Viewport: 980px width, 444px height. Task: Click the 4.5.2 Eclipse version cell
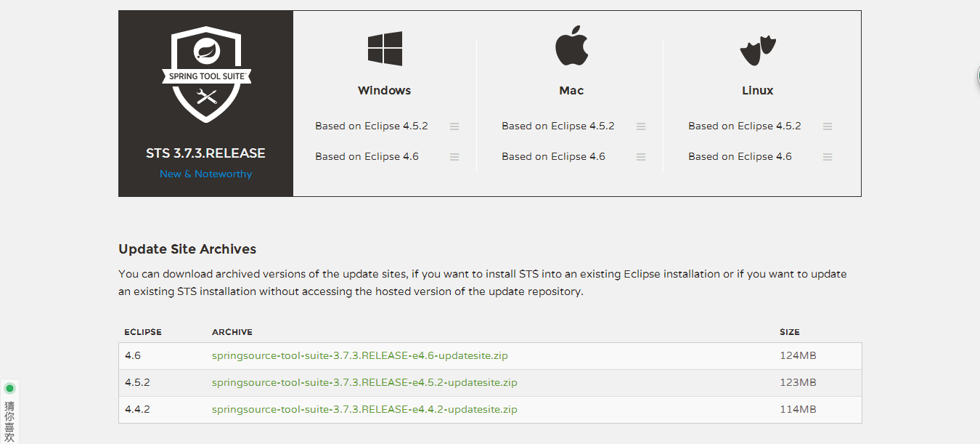pos(137,382)
